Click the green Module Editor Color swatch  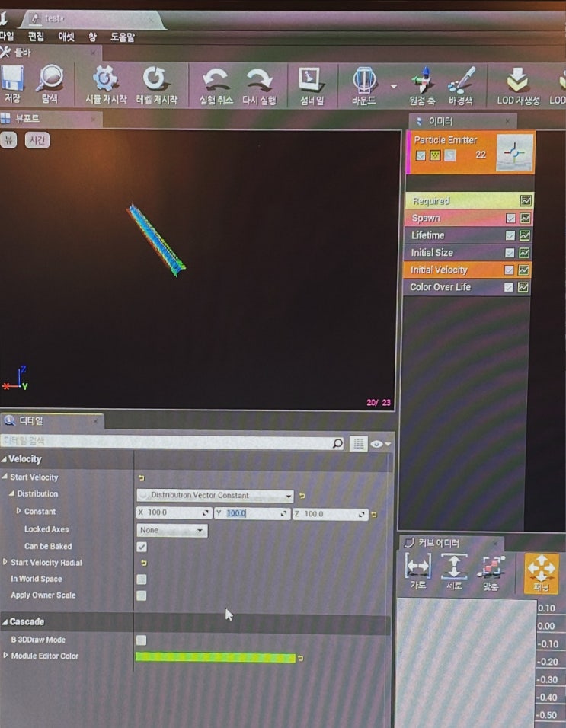216,657
